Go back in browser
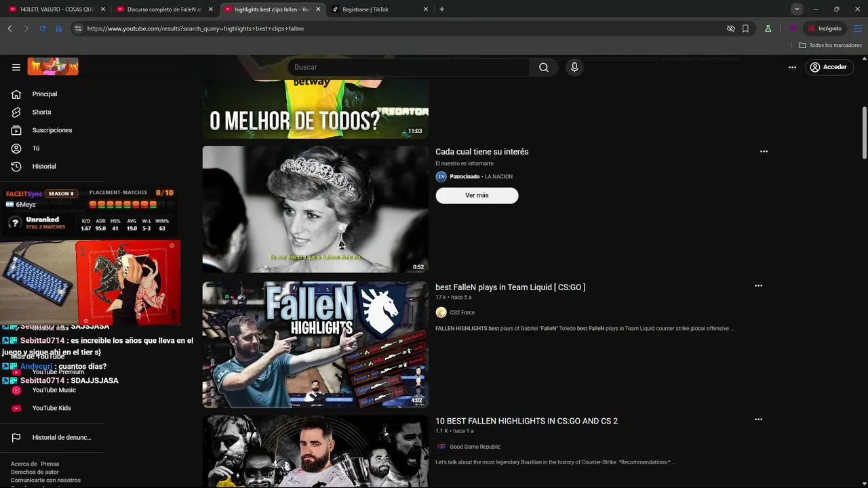This screenshot has width=868, height=488. pyautogui.click(x=10, y=28)
